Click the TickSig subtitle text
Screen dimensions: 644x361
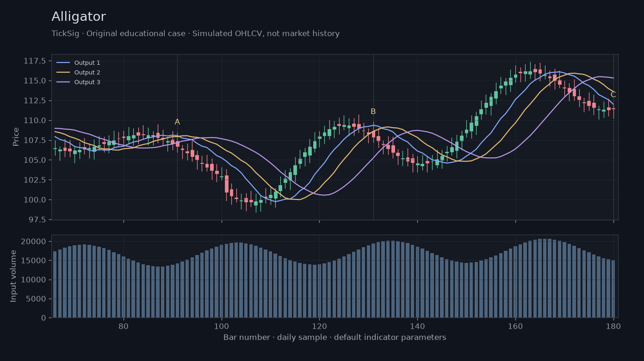195,34
